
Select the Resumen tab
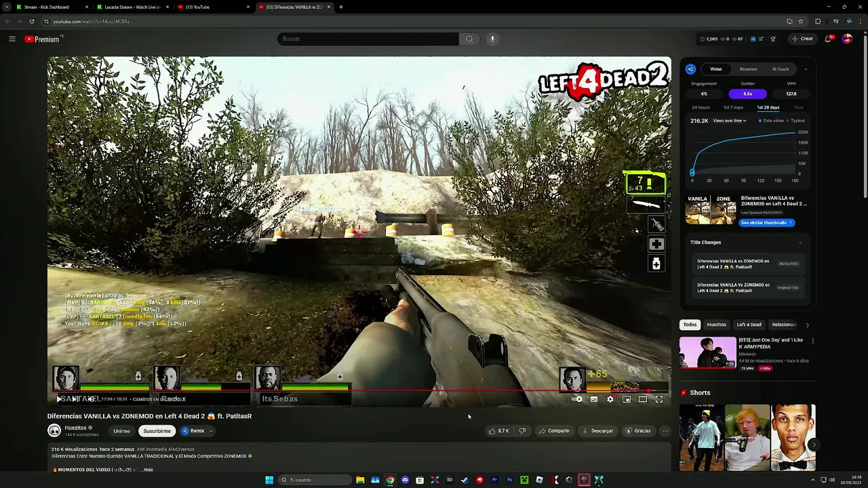(x=748, y=69)
